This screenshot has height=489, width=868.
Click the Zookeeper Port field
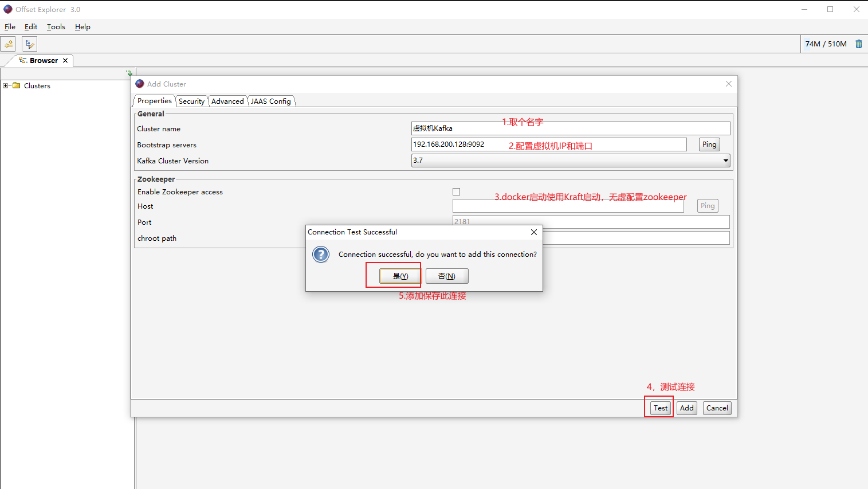click(x=591, y=222)
